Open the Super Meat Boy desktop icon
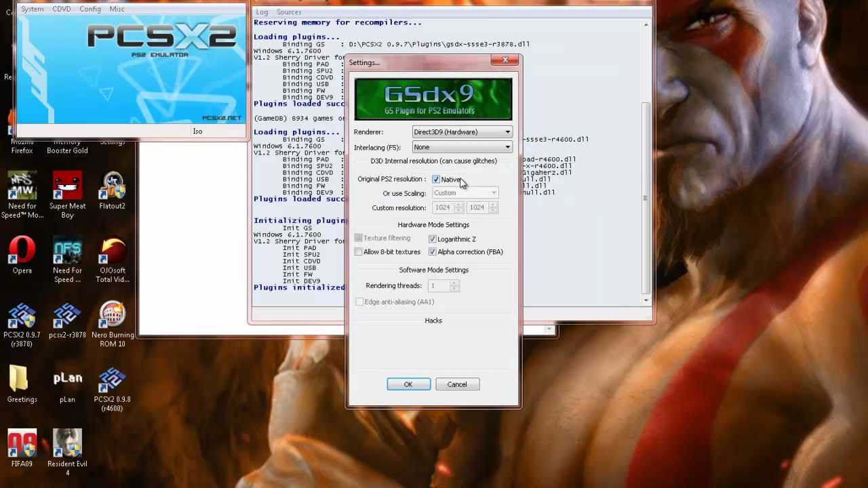Viewport: 868px width, 488px height. (x=67, y=195)
